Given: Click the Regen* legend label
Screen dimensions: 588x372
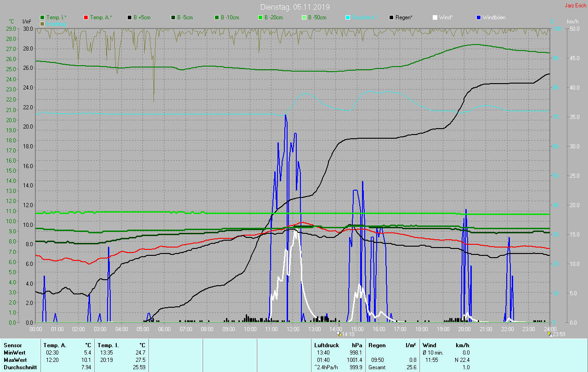Looking at the screenshot, I should point(404,17).
